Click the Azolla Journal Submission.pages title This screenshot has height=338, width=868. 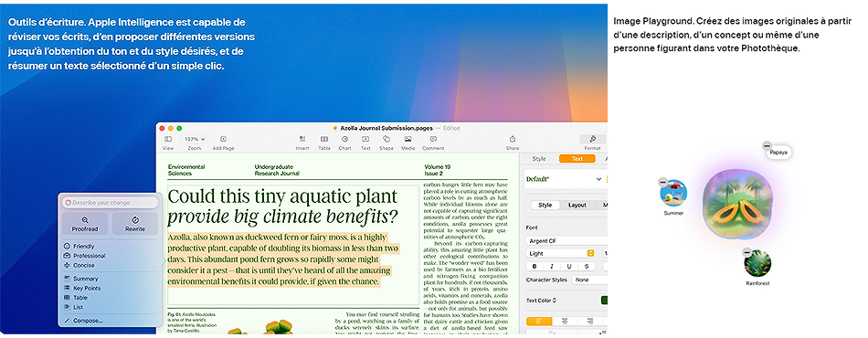pyautogui.click(x=386, y=128)
